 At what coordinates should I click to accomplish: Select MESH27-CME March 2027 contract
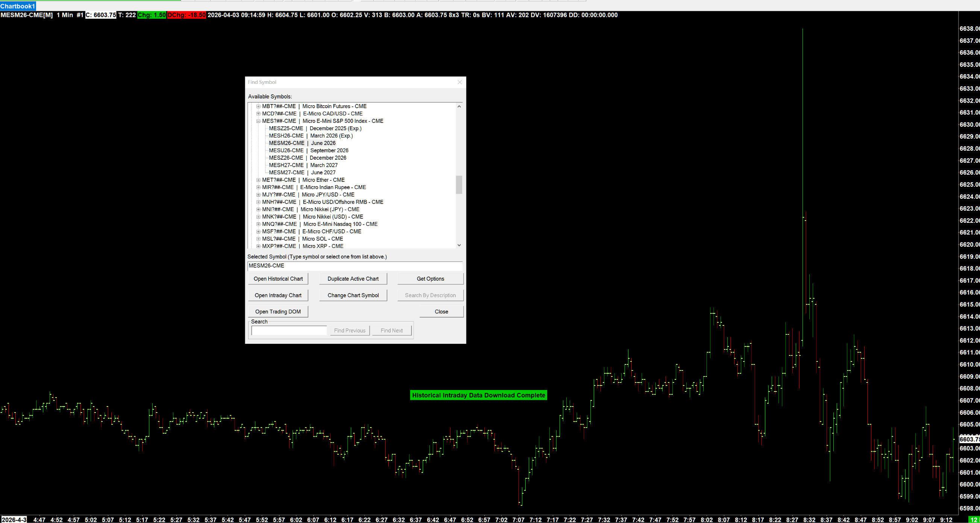point(303,165)
